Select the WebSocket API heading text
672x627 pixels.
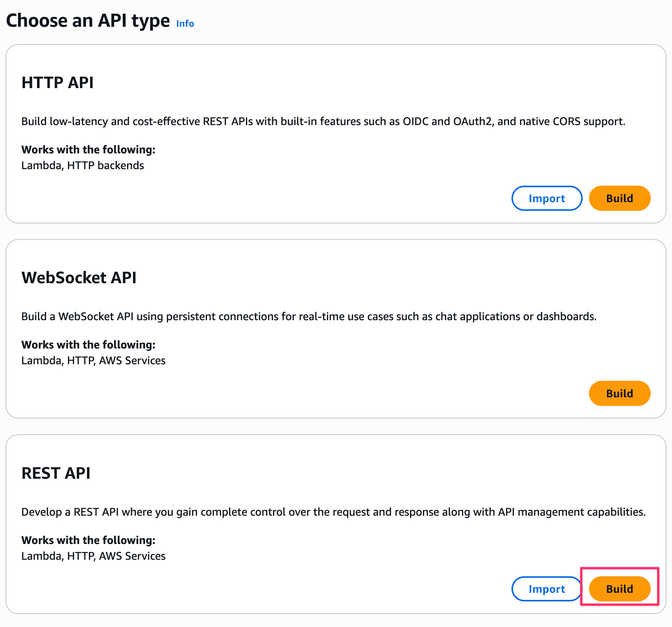[79, 278]
